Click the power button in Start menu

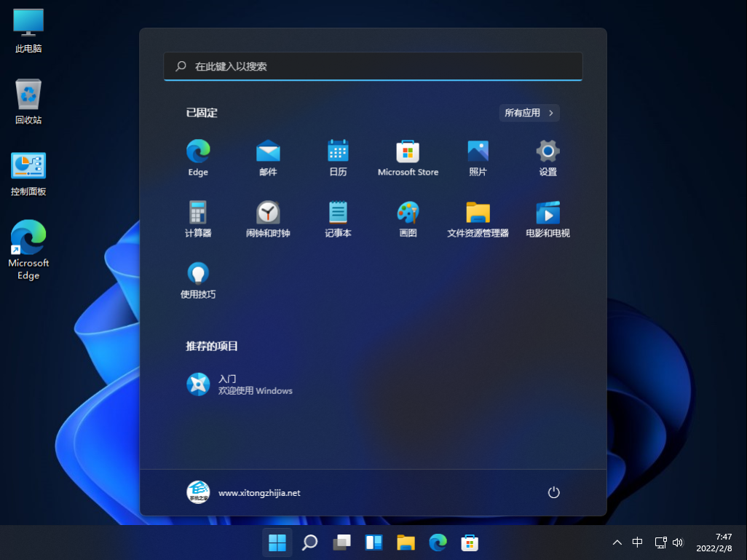(x=553, y=492)
